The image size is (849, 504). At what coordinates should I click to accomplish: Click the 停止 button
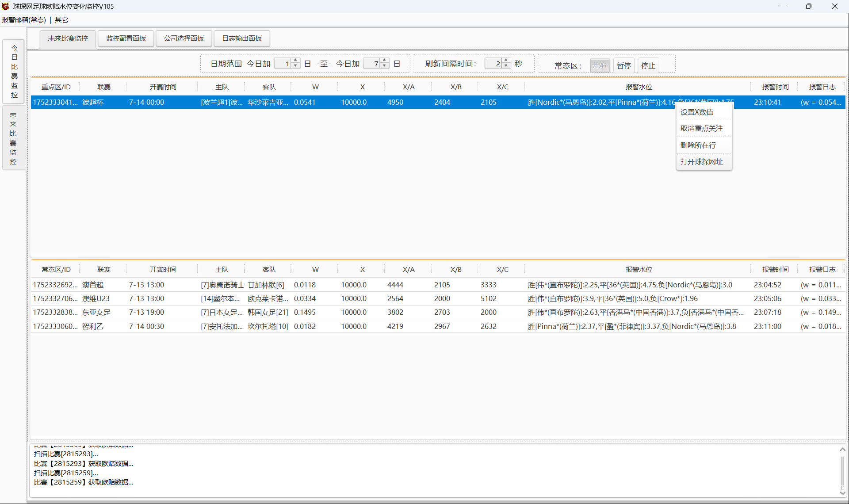point(648,65)
